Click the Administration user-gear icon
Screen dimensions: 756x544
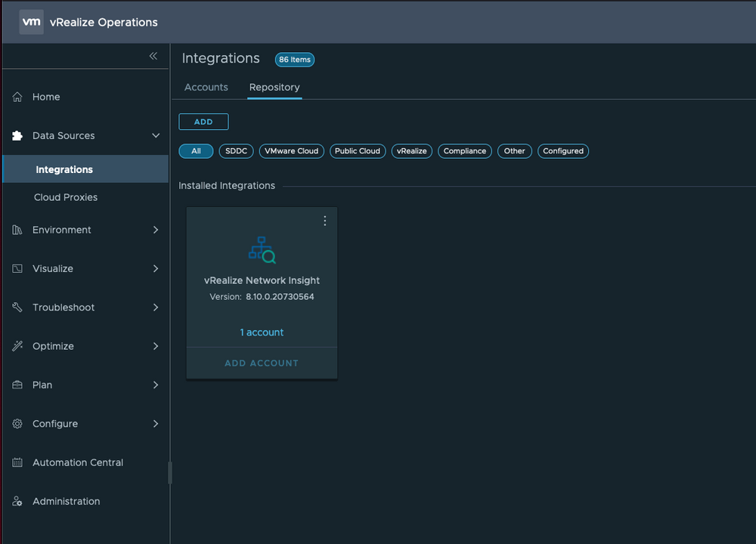17,501
